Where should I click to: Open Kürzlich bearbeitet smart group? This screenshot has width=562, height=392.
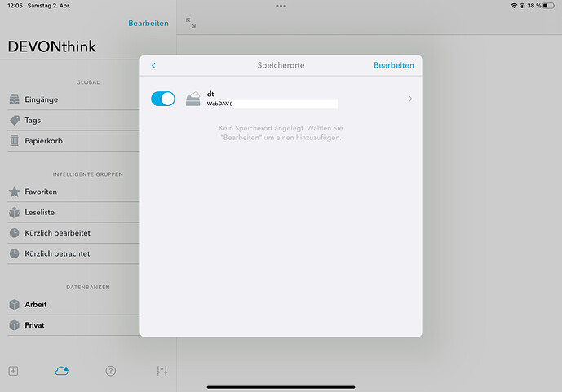coord(73,233)
